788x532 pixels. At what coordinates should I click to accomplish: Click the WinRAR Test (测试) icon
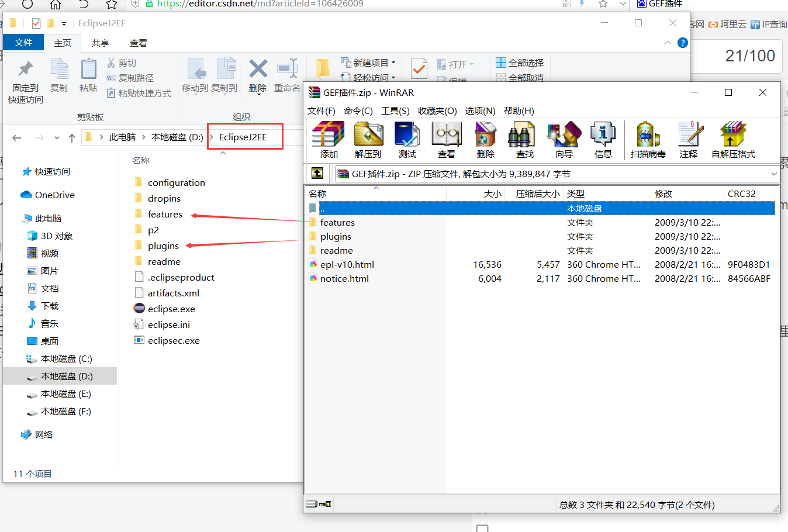coord(407,140)
